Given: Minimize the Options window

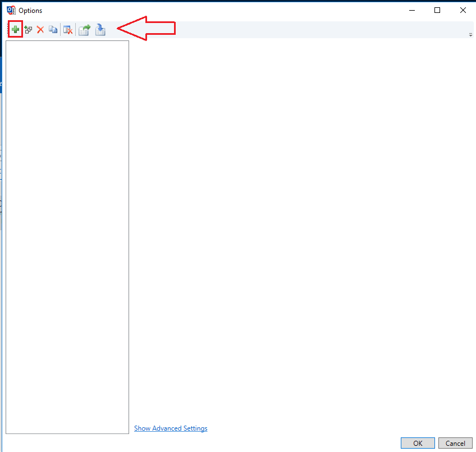Looking at the screenshot, I should [412, 10].
